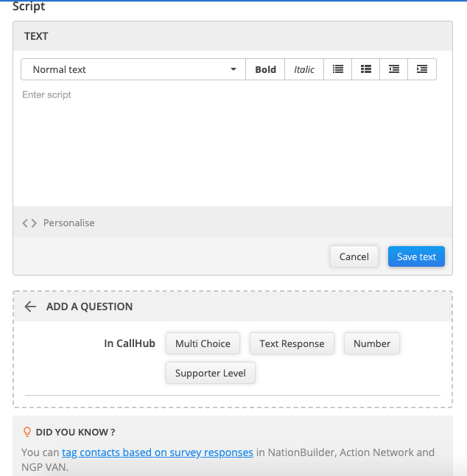Decrease text indent (outdent icon)
The height and width of the screenshot is (476, 467).
pyautogui.click(x=394, y=69)
